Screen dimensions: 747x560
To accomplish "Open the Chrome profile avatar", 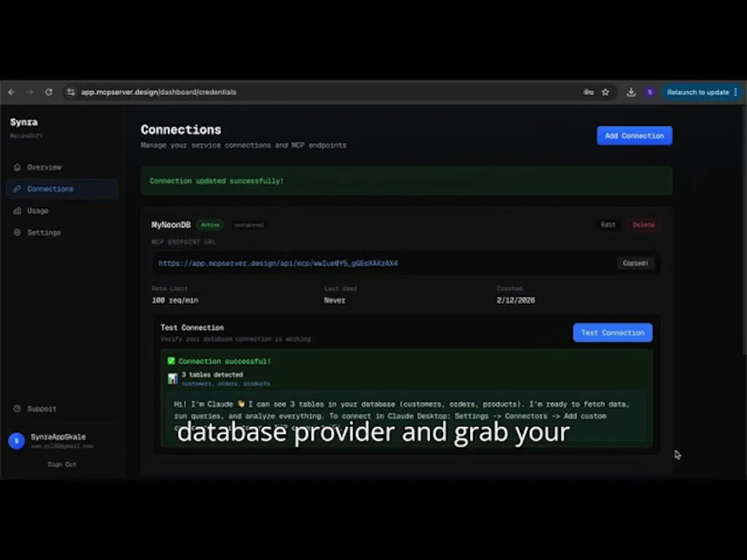I will click(x=650, y=92).
